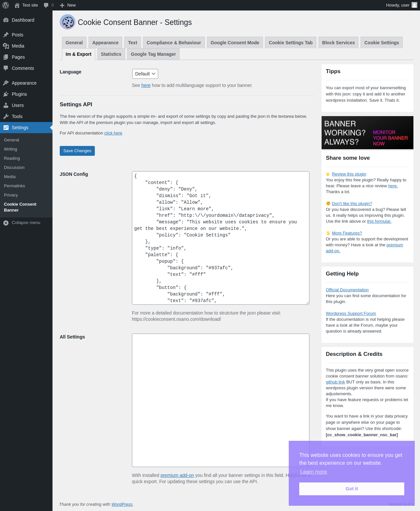Switch to the Appearance tab
420x511 pixels.
(x=105, y=43)
